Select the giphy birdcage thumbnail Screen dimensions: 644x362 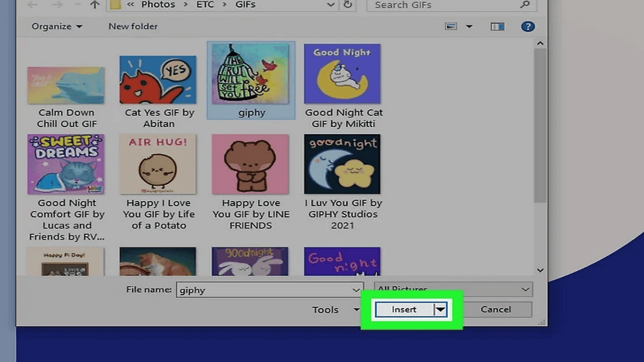pos(250,74)
